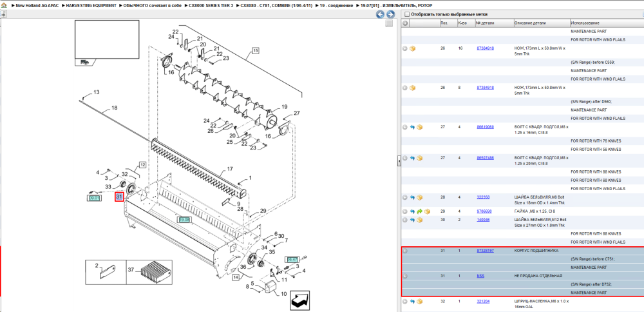Select boxed callout 14 on the diagram

[236, 277]
